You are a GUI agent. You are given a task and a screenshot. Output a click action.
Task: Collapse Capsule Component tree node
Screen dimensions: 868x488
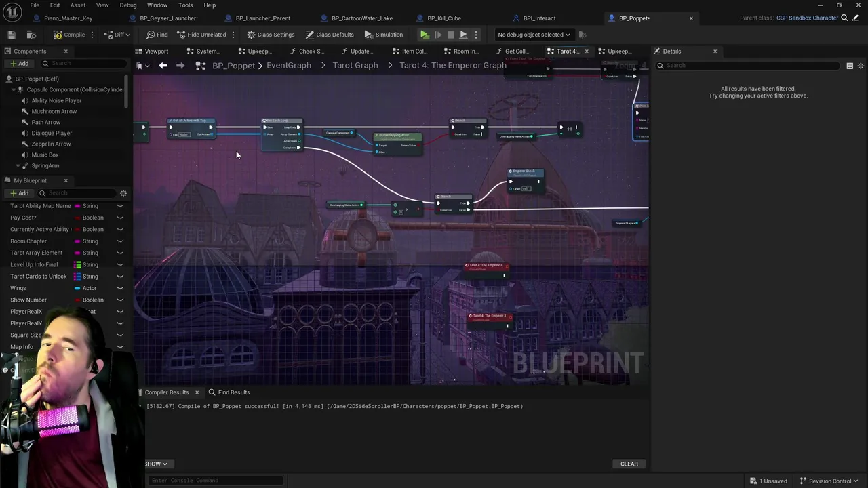(x=14, y=89)
